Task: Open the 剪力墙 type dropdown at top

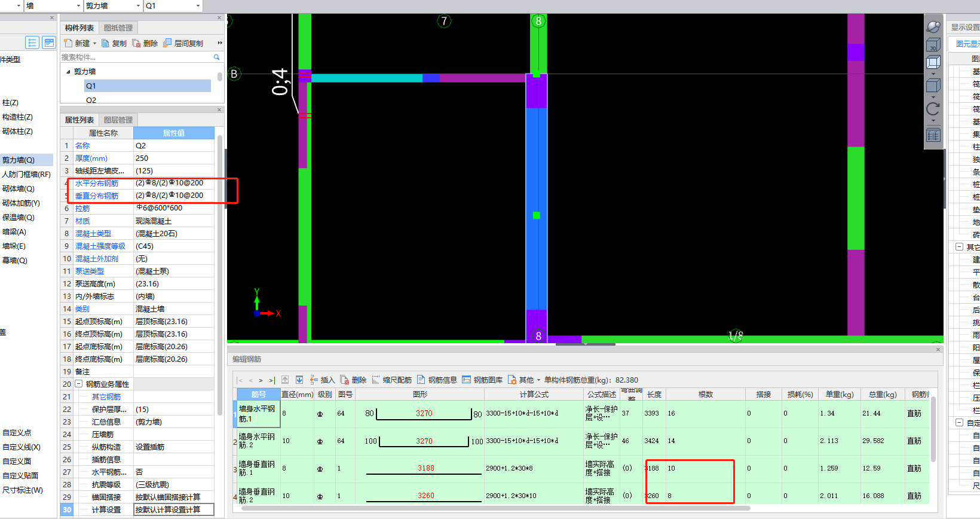Action: [139, 6]
